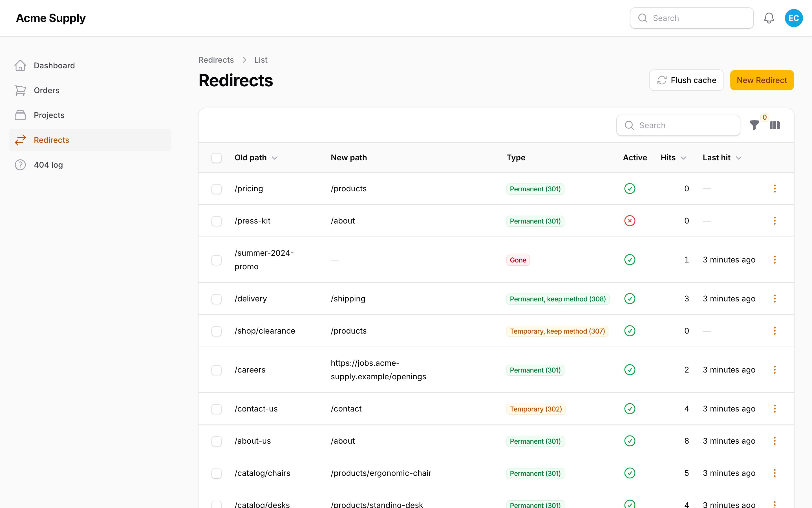Open row actions menu for /catalog/chairs
Viewport: 812px width, 508px height.
pos(775,473)
